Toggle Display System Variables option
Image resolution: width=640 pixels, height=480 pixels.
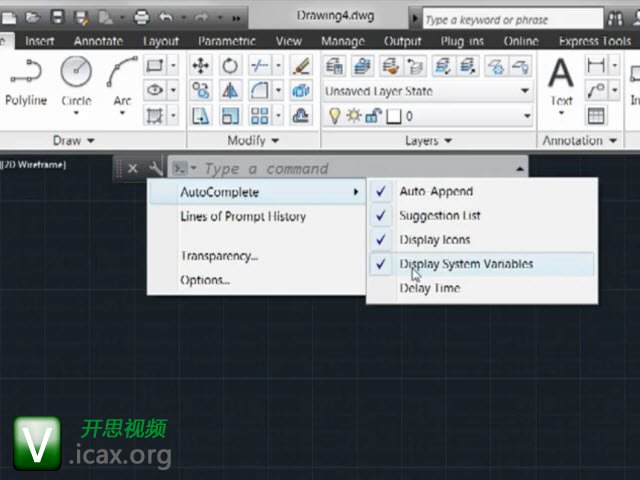pyautogui.click(x=482, y=264)
